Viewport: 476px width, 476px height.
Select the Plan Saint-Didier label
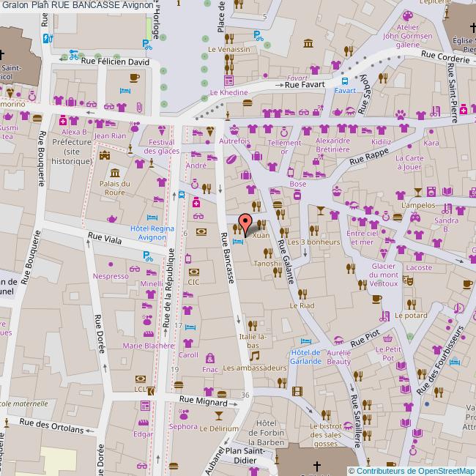tap(245, 455)
